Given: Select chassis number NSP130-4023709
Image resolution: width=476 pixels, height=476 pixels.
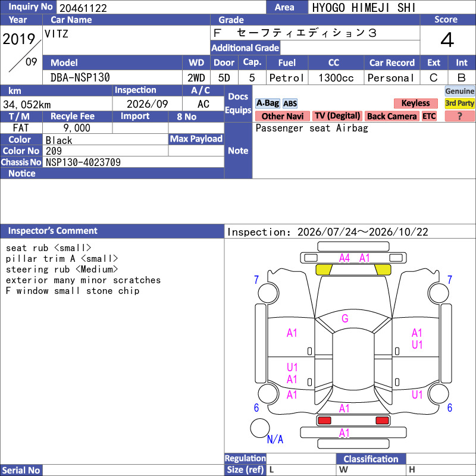Looking at the screenshot, I should pyautogui.click(x=83, y=162).
